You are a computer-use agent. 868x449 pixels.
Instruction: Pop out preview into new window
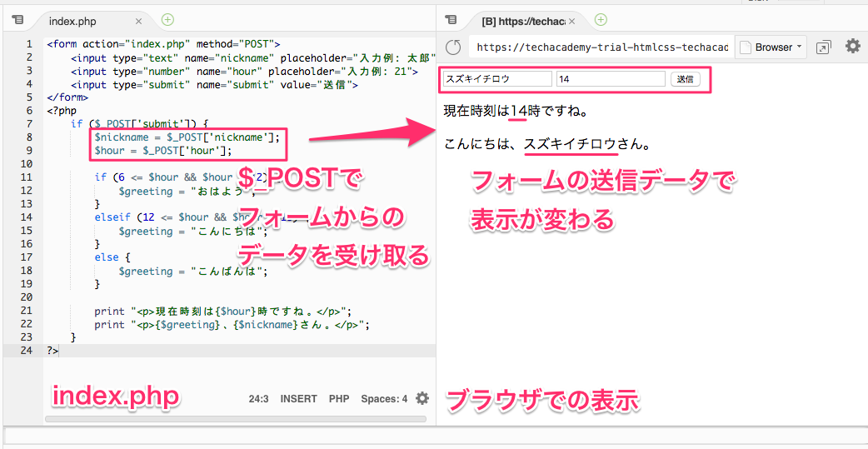coord(823,47)
